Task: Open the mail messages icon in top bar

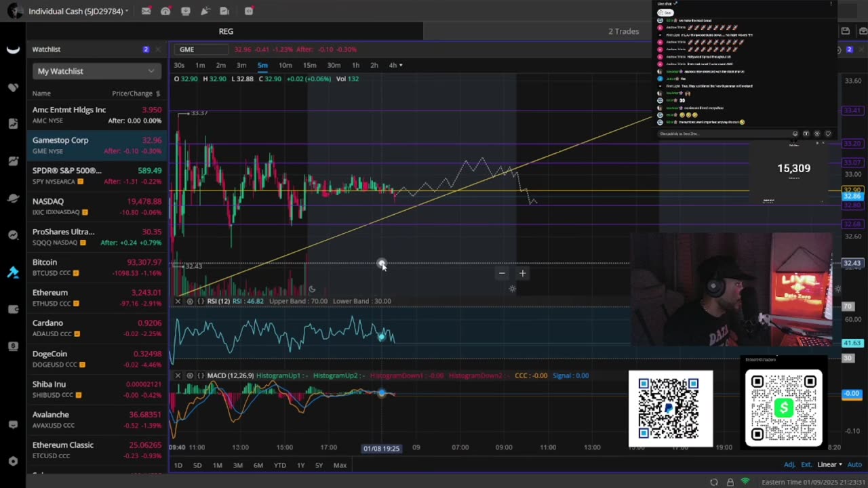Action: tap(146, 11)
